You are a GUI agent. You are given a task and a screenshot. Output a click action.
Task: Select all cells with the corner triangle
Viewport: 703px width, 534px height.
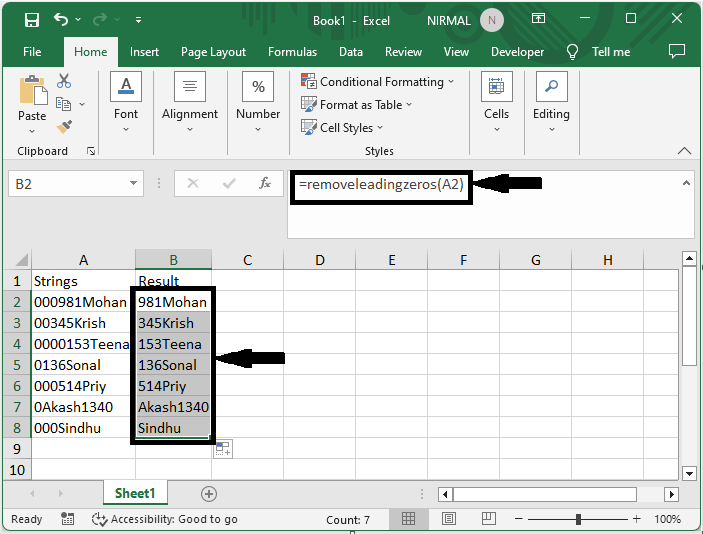20,260
